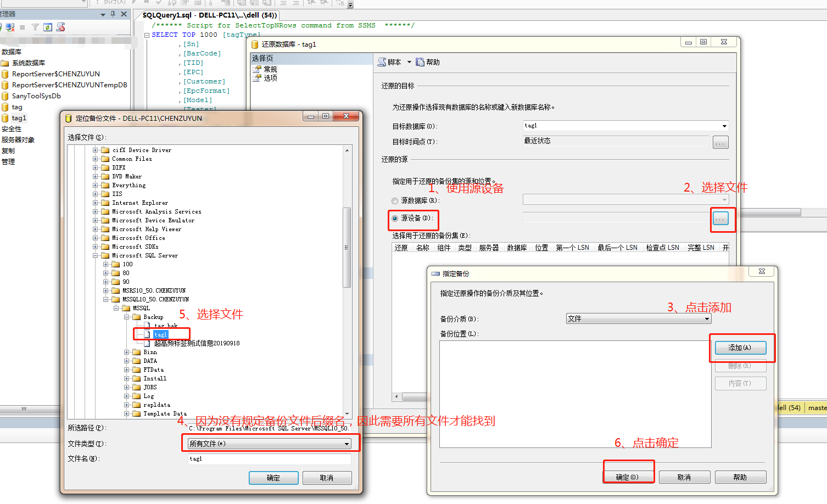Click the 名称 column header in backup sets

pos(423,248)
